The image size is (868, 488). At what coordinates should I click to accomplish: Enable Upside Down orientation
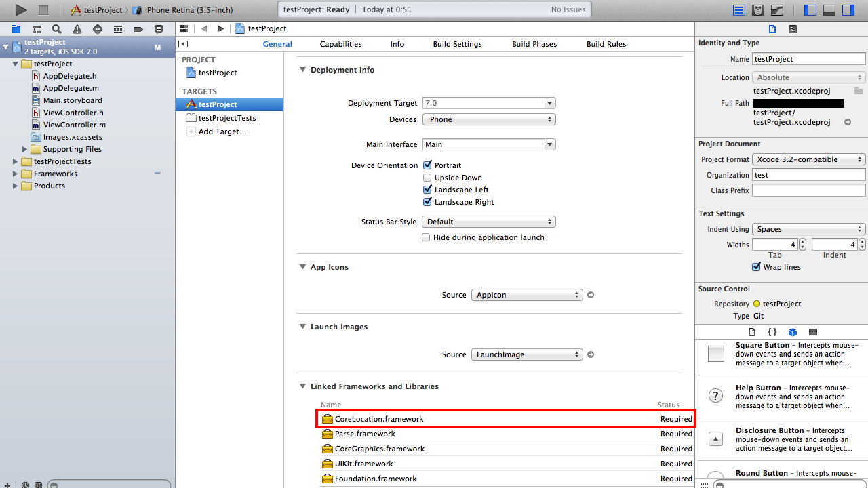pyautogui.click(x=427, y=178)
